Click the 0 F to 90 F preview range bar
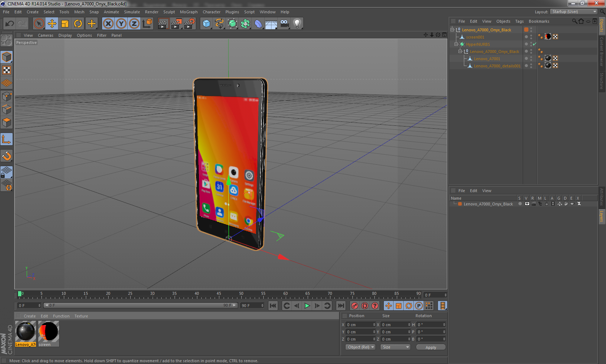The height and width of the screenshot is (364, 606). (x=141, y=305)
